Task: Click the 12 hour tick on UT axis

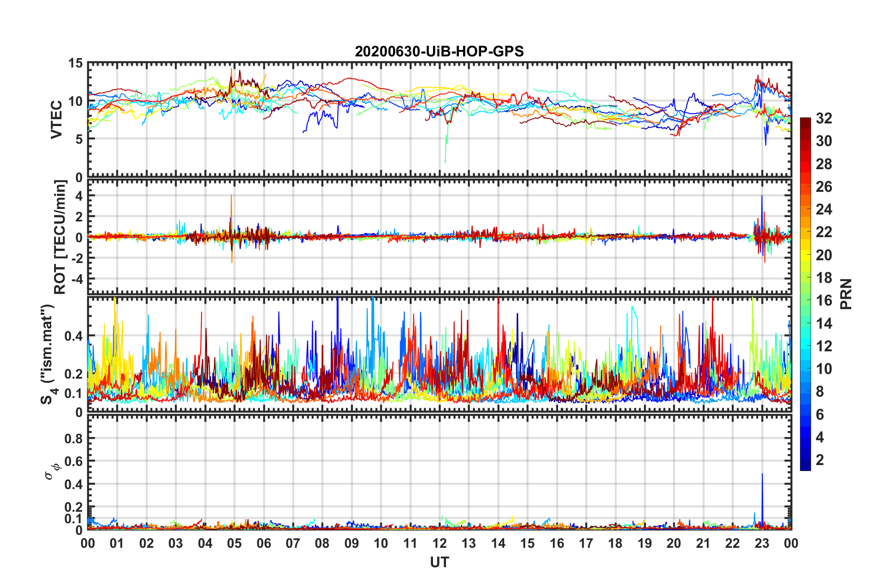Action: click(x=439, y=543)
